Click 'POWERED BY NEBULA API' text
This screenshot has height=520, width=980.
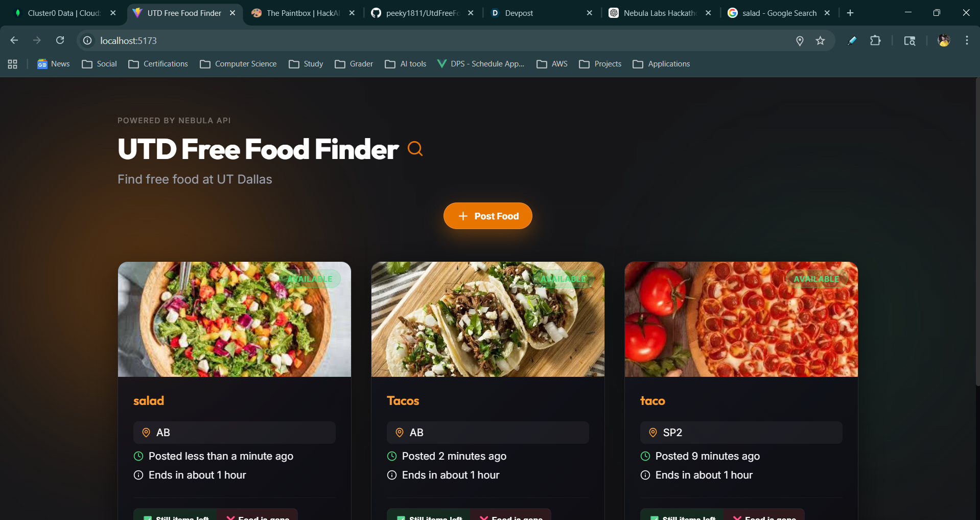click(174, 121)
